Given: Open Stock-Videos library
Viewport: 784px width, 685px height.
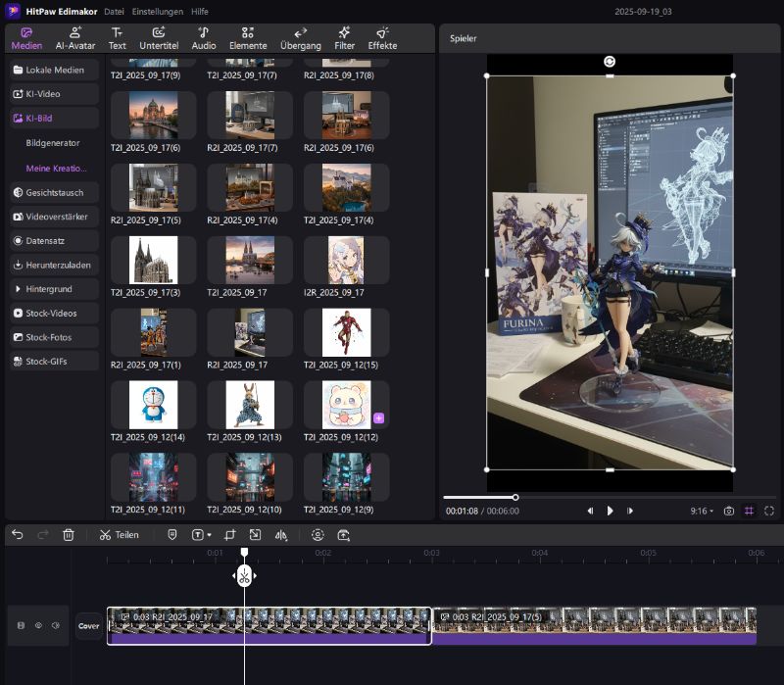Looking at the screenshot, I should coord(55,313).
